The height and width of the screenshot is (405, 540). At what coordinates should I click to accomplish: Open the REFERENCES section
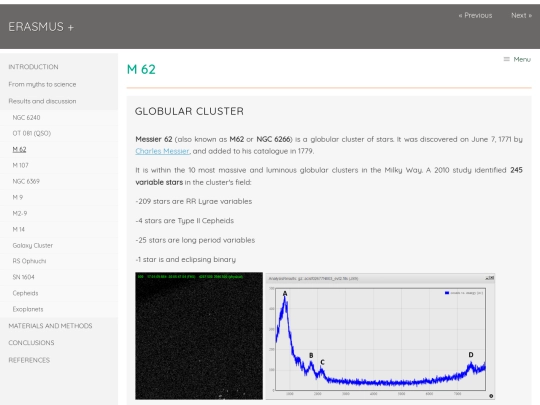point(29,360)
